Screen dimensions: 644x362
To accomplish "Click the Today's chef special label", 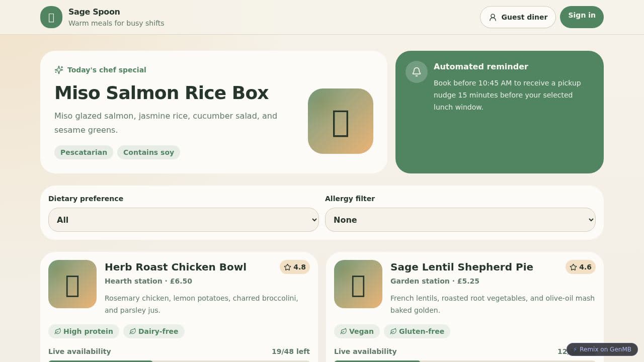I will tap(107, 70).
